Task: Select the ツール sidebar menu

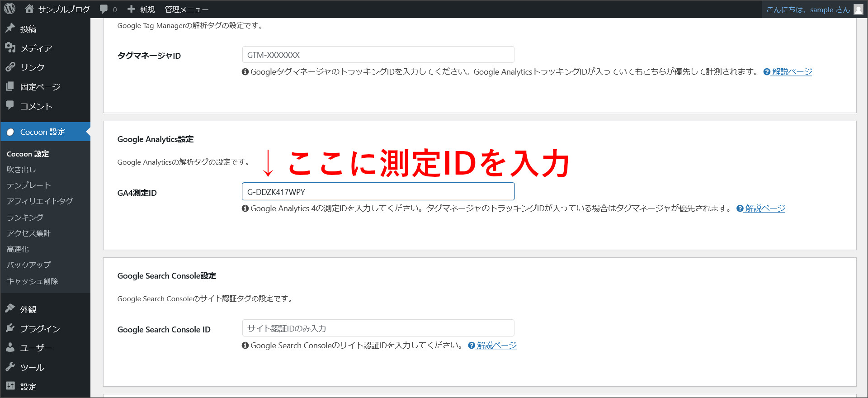Action: tap(45, 367)
